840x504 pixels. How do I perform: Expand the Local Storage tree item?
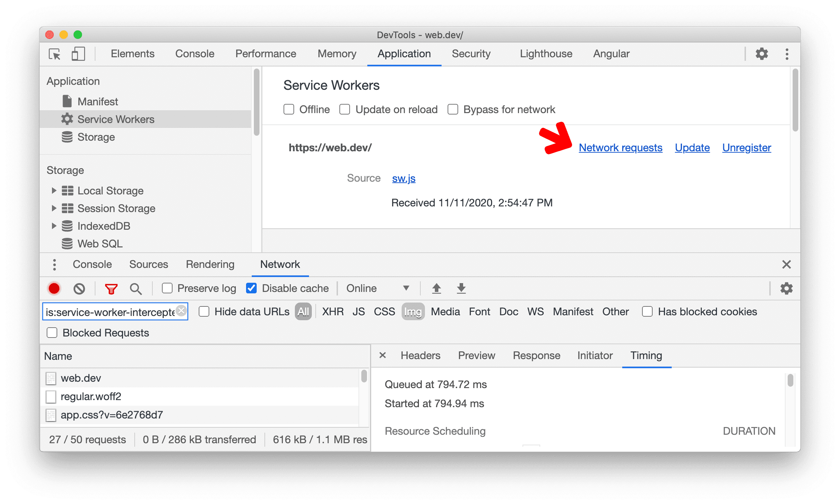pyautogui.click(x=55, y=192)
